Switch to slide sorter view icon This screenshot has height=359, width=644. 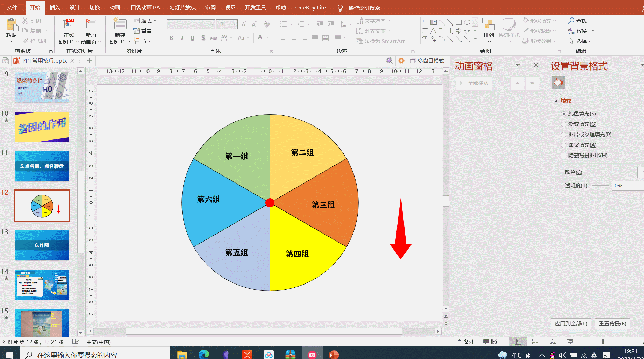tap(535, 342)
